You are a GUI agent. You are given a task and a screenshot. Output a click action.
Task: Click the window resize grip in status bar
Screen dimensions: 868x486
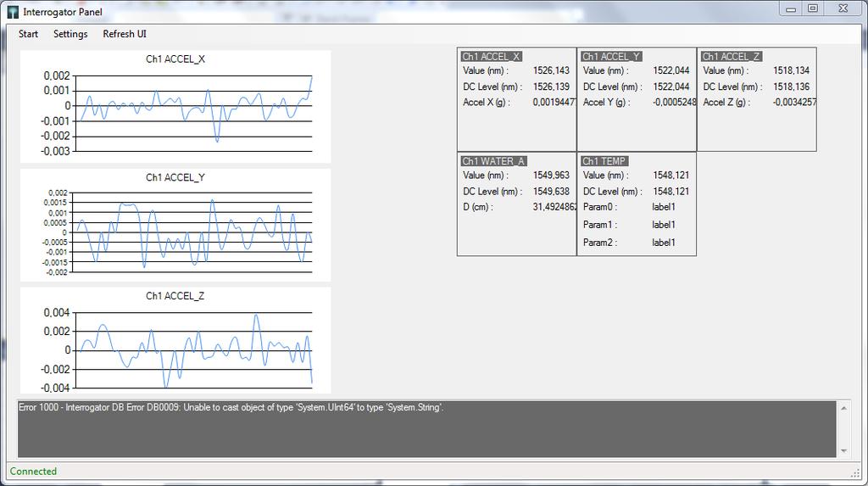pos(855,472)
